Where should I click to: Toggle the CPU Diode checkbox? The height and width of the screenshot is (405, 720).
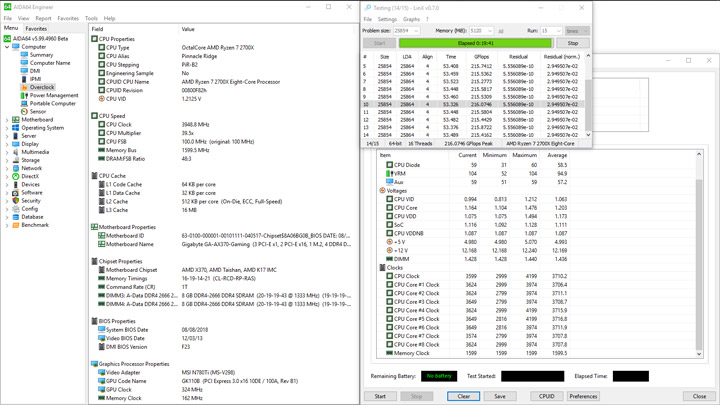[389, 165]
